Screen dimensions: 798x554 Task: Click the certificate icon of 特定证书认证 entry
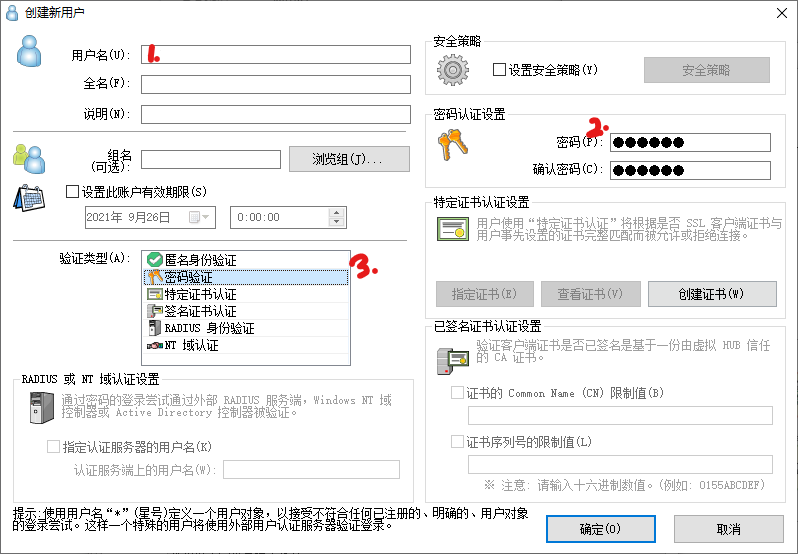click(x=155, y=294)
